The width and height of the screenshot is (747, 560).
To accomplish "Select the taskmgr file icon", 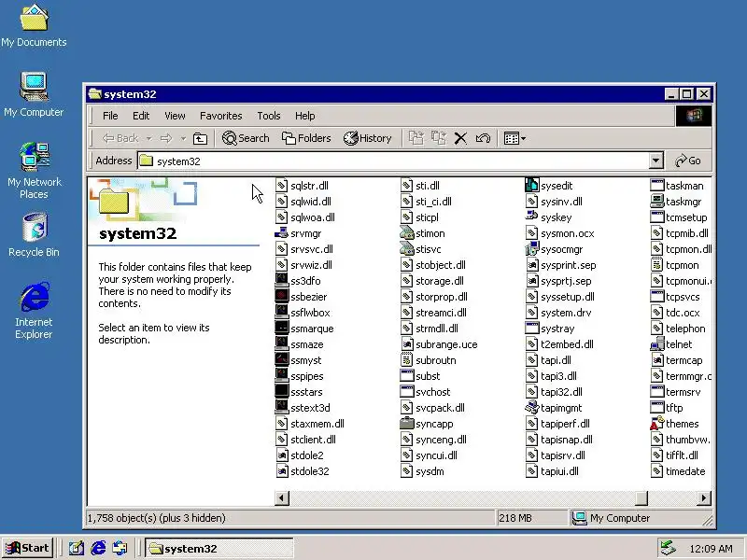I will click(x=657, y=201).
